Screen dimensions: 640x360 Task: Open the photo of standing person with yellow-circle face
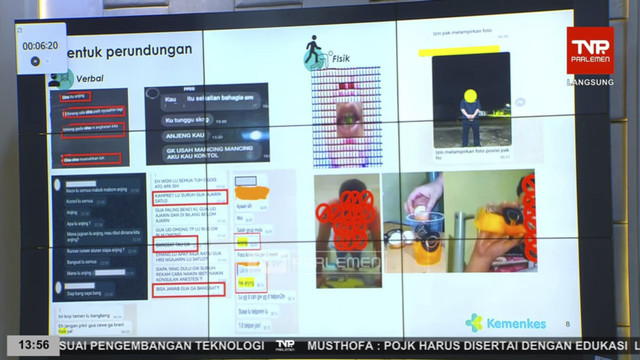pyautogui.click(x=471, y=100)
